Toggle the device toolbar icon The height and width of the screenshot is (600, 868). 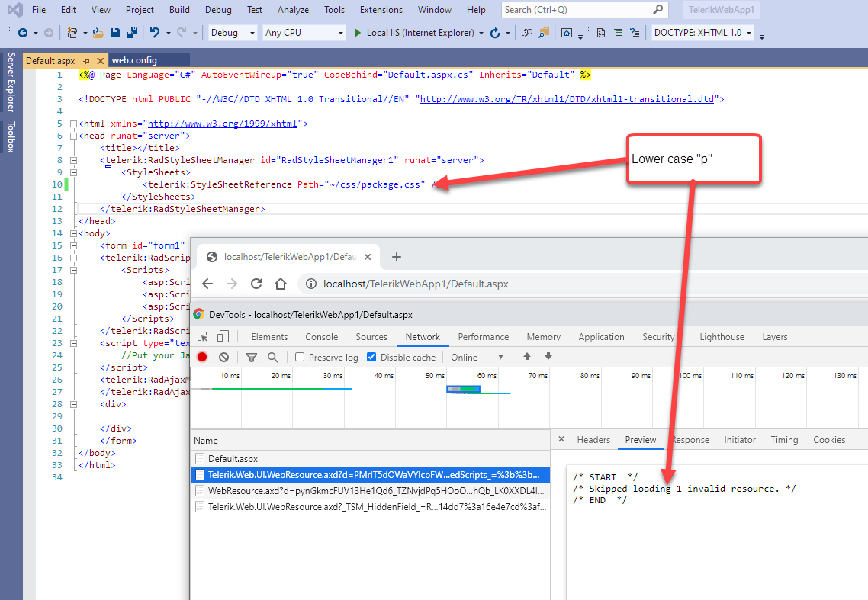(223, 336)
